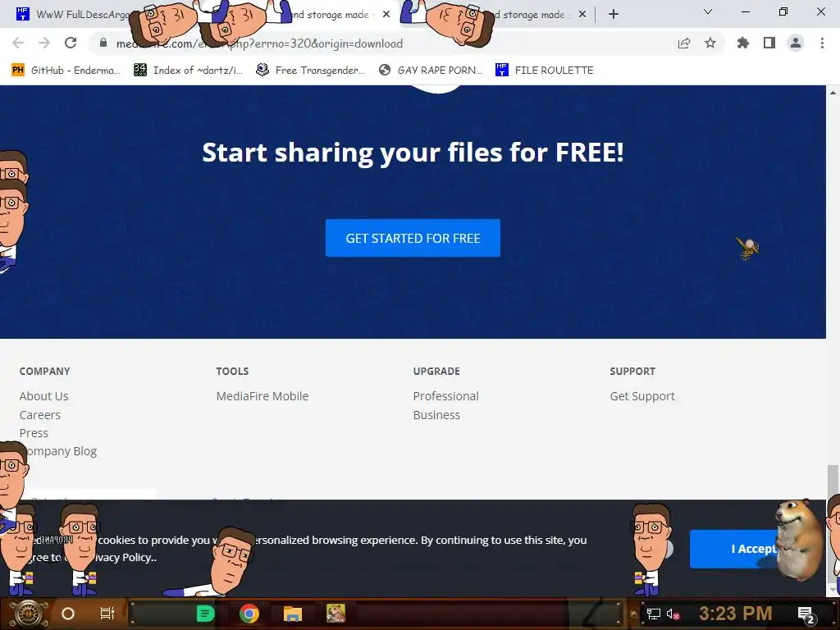Open the Chrome profile avatar menu
The width and height of the screenshot is (840, 630).
point(796,43)
